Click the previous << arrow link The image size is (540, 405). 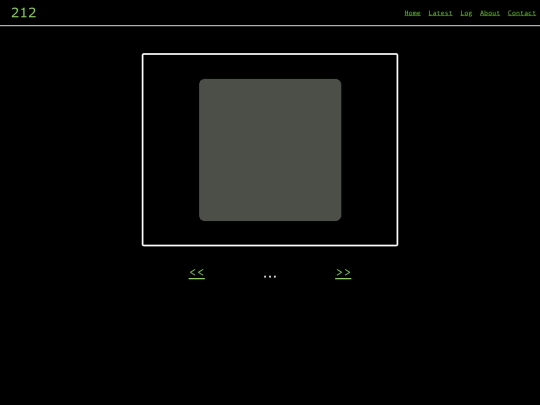pyautogui.click(x=197, y=273)
